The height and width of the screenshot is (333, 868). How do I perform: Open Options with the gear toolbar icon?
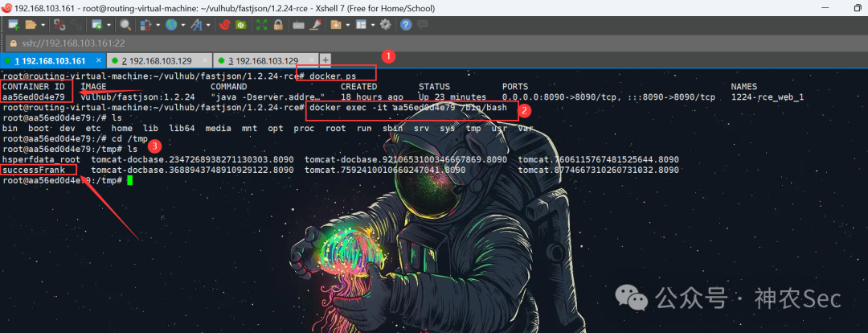coord(385,25)
